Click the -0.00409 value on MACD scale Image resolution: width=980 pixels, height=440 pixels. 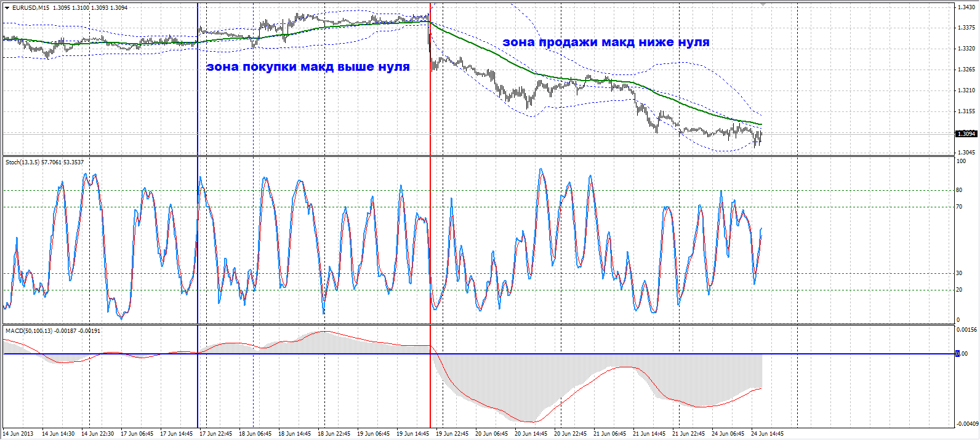[x=967, y=423]
